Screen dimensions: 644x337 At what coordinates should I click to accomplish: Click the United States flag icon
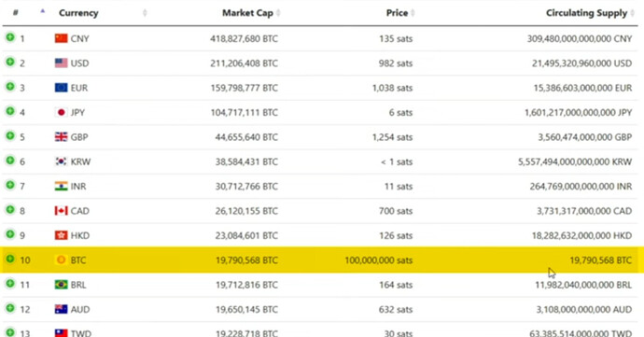point(61,63)
